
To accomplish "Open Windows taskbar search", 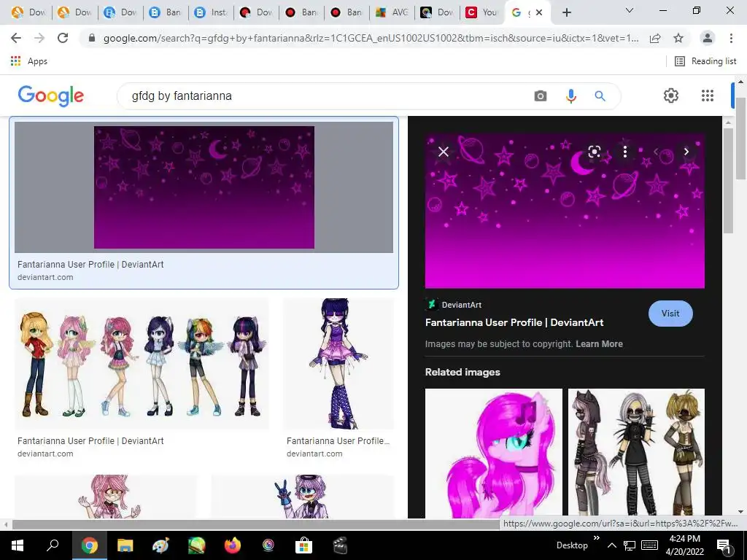I will 53,545.
